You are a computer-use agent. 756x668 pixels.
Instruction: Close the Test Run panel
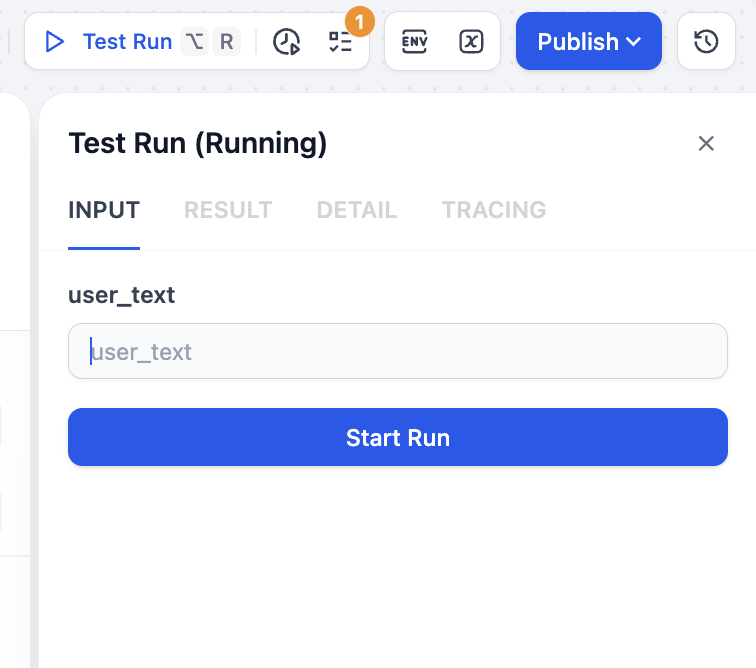[x=706, y=143]
